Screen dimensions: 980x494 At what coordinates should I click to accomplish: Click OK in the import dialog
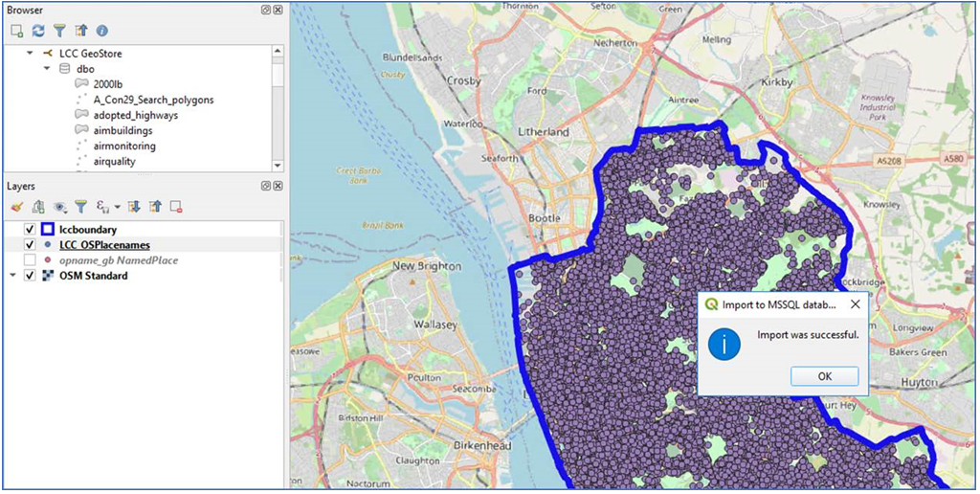pyautogui.click(x=824, y=376)
